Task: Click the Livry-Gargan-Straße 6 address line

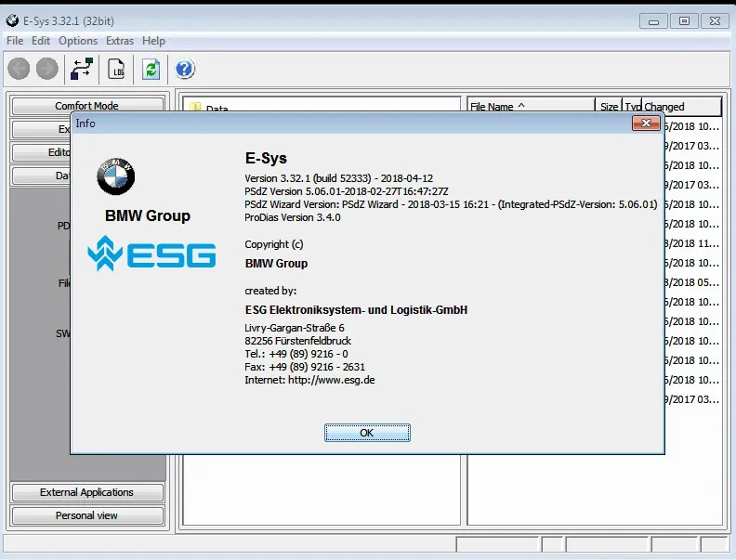Action: (x=295, y=328)
